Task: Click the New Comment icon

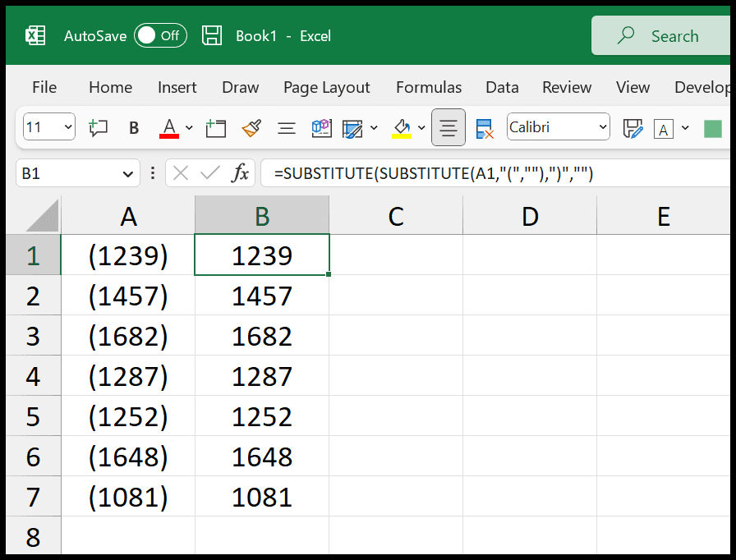Action: 98,127
